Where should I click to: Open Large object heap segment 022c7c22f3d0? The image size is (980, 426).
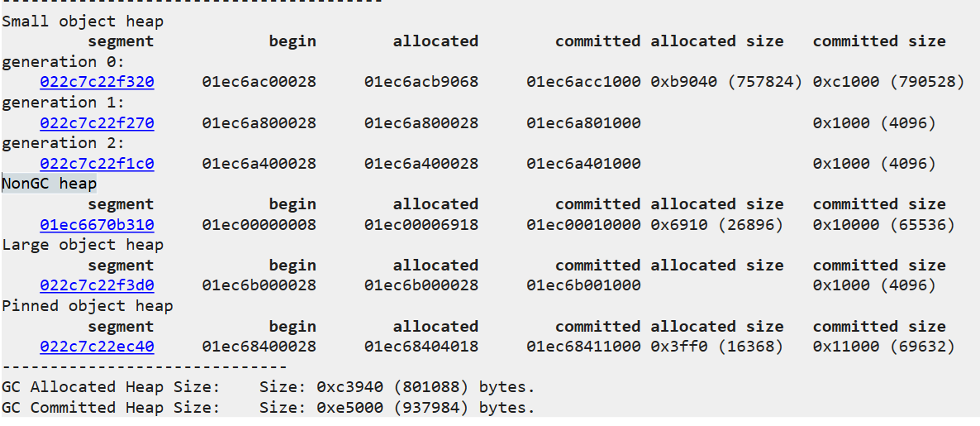tap(97, 285)
